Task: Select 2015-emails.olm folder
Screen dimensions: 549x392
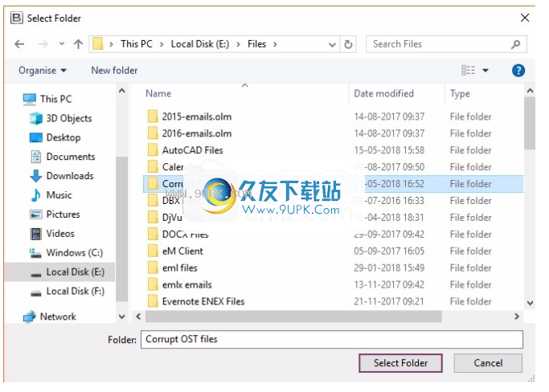Action: click(197, 116)
